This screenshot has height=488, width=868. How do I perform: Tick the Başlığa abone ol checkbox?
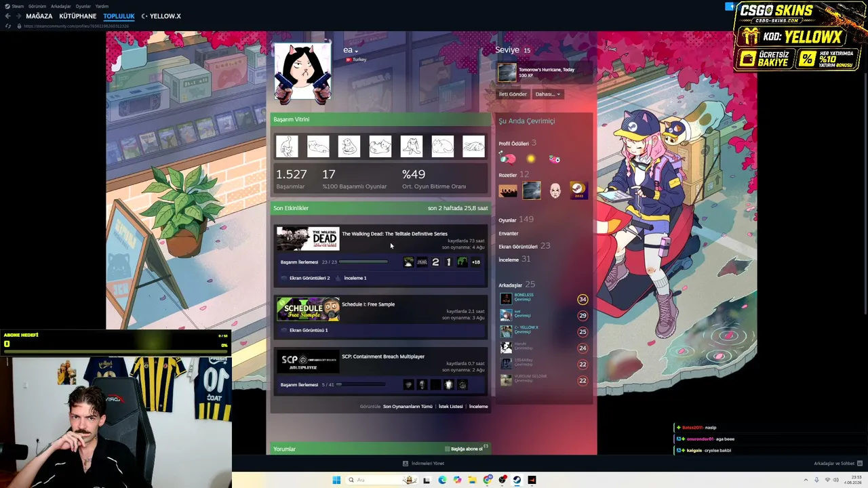(448, 449)
